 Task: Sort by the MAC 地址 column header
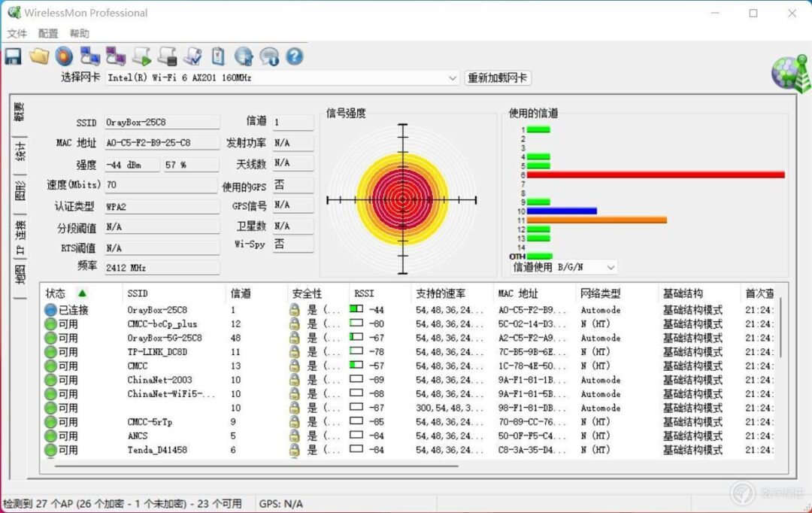click(x=534, y=293)
